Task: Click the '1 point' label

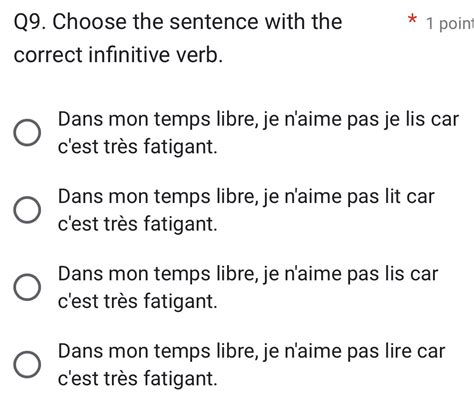Action: pos(450,23)
